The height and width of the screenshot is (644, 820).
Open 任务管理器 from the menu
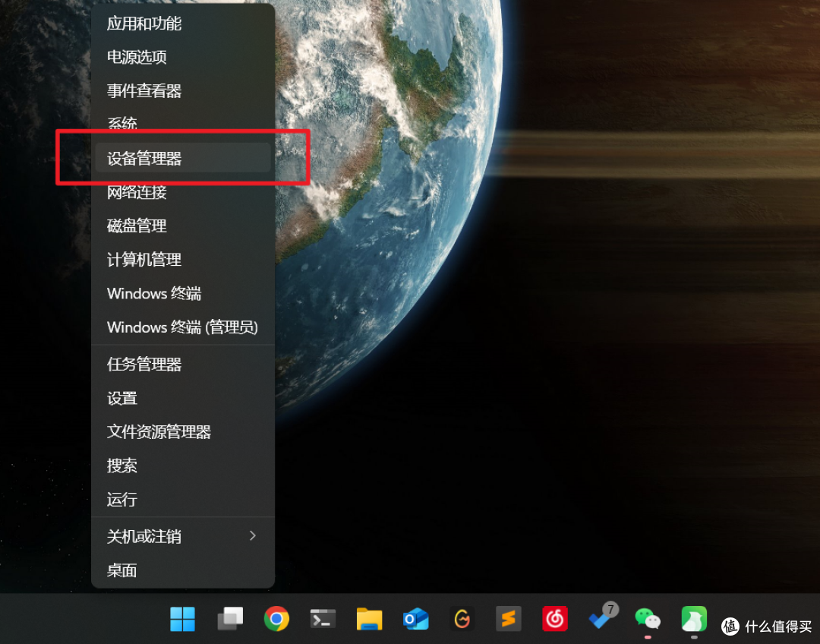(183, 364)
